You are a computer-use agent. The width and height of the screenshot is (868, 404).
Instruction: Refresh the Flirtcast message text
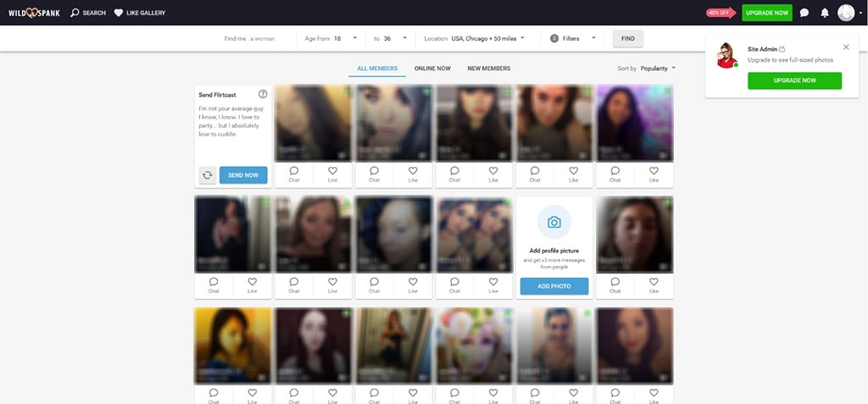pos(207,175)
